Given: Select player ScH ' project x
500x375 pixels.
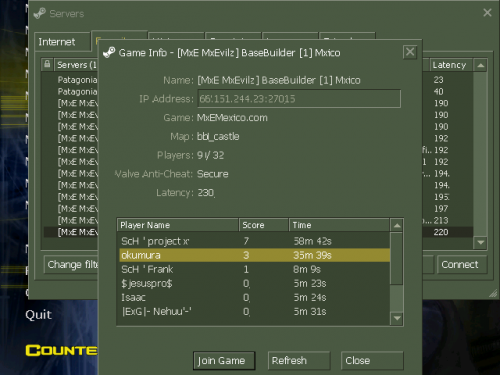Looking at the screenshot, I should [255, 241].
